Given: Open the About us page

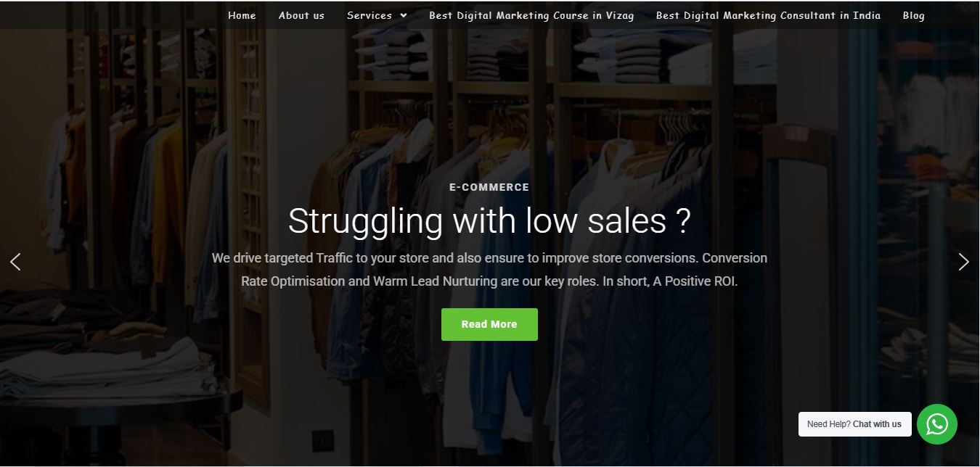Looking at the screenshot, I should click(x=301, y=15).
